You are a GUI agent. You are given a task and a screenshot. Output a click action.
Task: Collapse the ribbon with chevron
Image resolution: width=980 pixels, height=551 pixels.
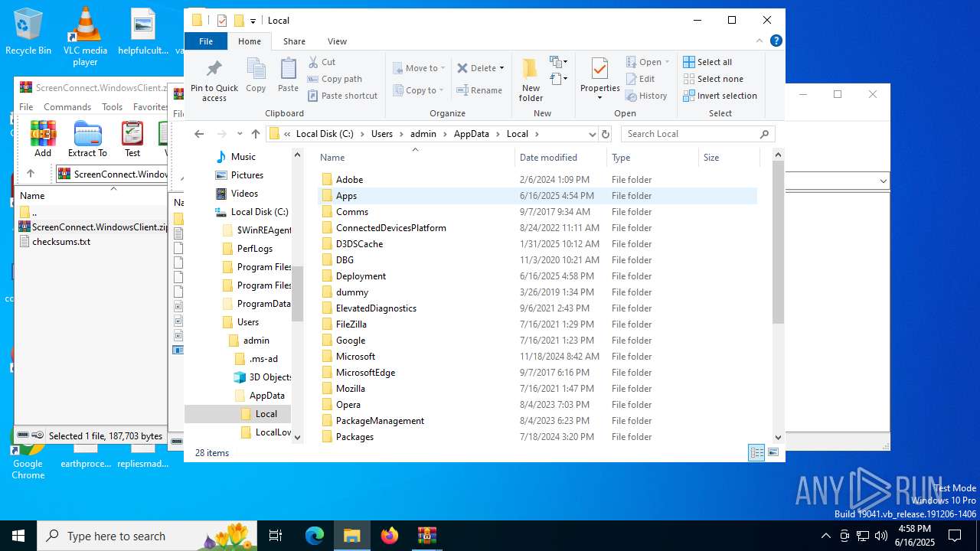759,41
